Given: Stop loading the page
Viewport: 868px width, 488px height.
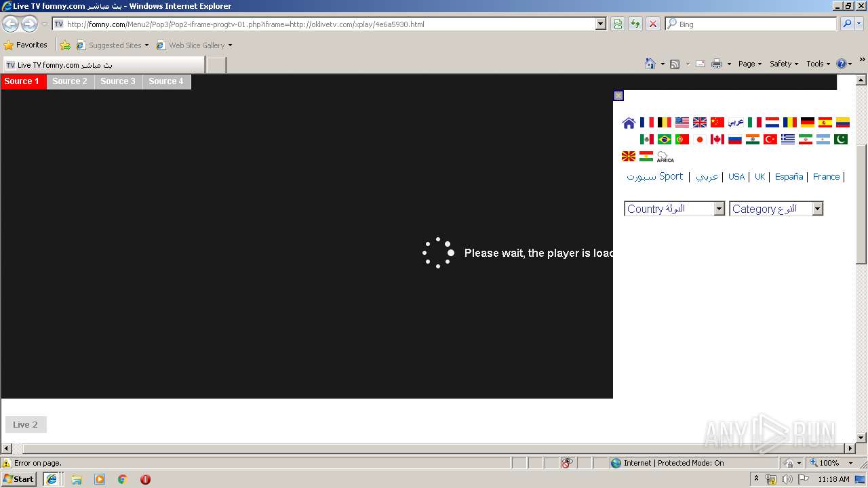Looking at the screenshot, I should coord(652,24).
